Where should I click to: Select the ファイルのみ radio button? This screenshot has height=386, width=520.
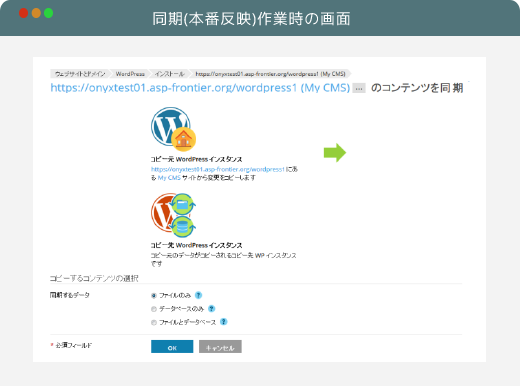(x=154, y=296)
